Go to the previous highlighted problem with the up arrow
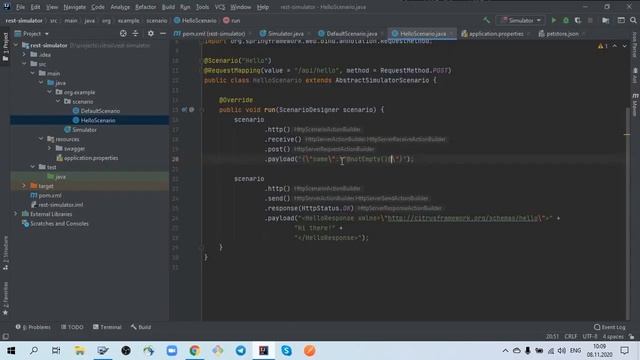The width and height of the screenshot is (640, 360). pyautogui.click(x=615, y=46)
